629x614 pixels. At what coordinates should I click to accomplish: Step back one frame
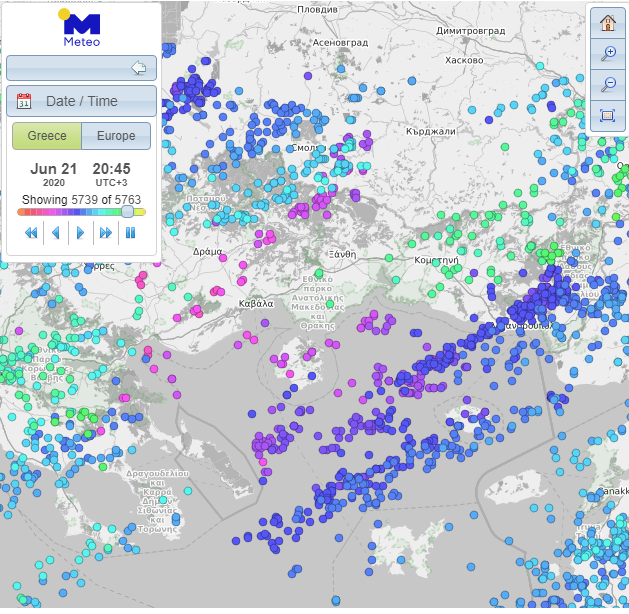[x=56, y=233]
